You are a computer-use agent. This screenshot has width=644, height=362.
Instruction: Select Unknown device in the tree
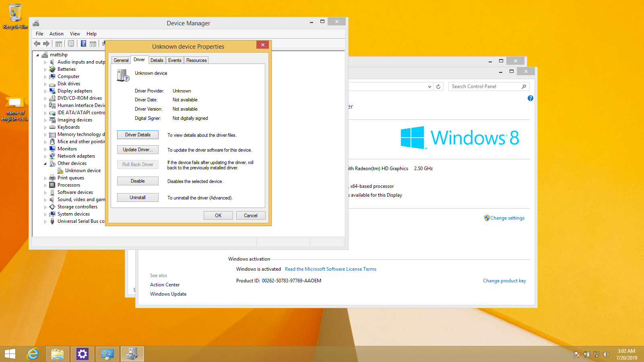[x=83, y=171]
